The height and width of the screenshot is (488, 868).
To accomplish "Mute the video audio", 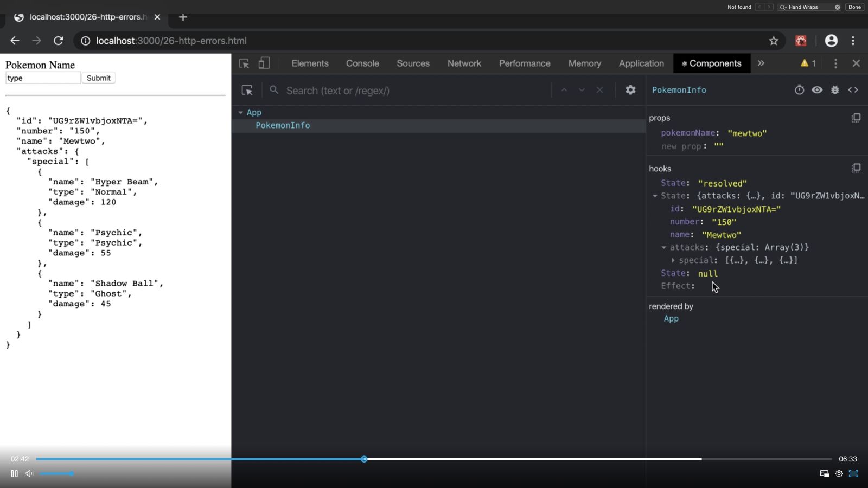I will [29, 473].
